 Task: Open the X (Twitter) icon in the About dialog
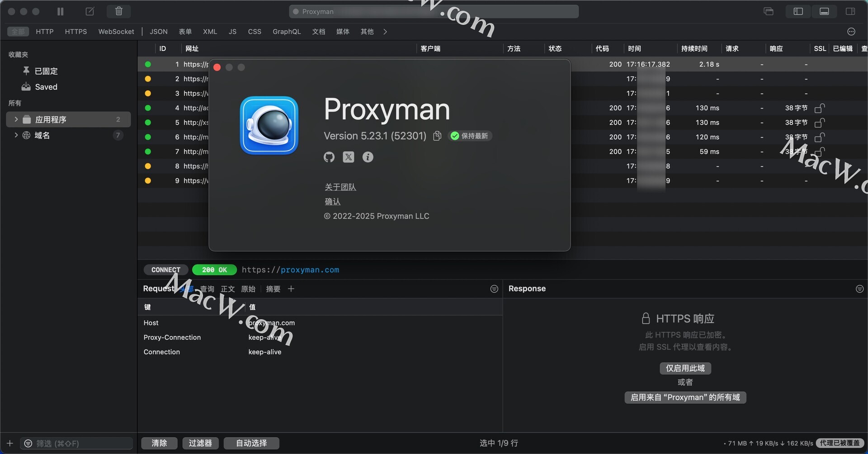point(349,157)
